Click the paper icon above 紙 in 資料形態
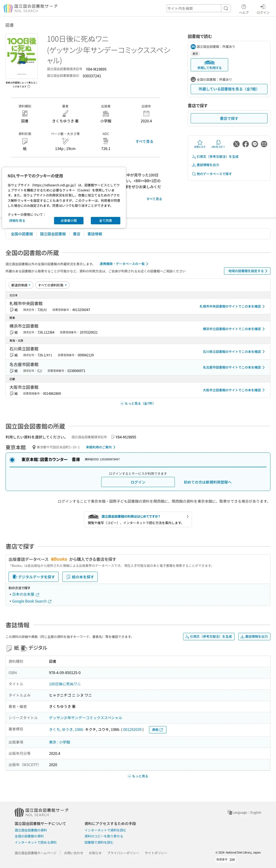The image size is (276, 868). (x=25, y=141)
